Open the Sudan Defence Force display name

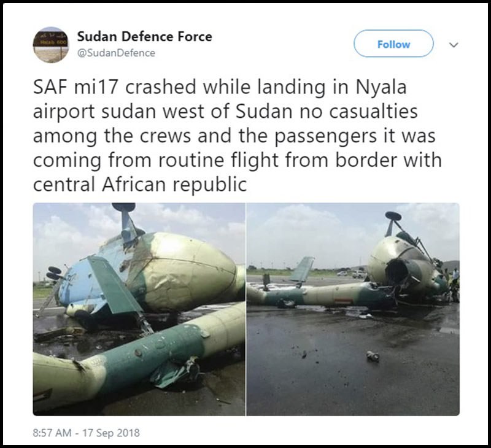(145, 36)
